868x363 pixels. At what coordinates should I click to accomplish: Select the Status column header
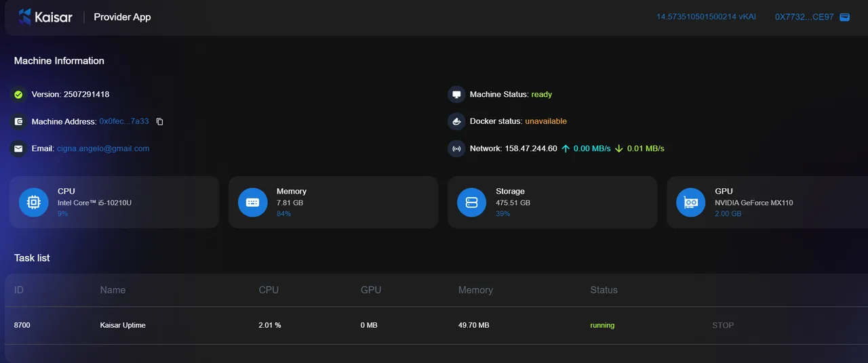point(604,290)
